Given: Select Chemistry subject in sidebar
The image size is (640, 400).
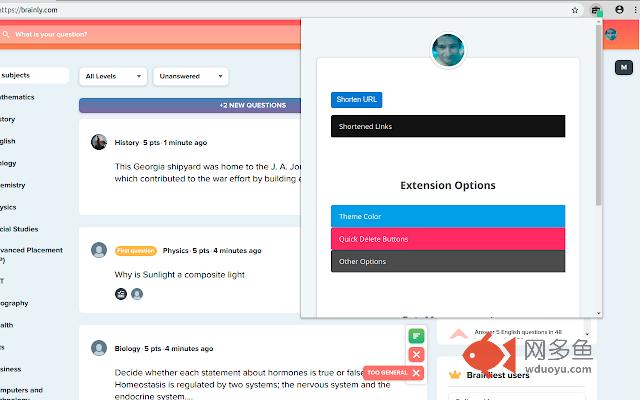Looking at the screenshot, I should tap(13, 185).
